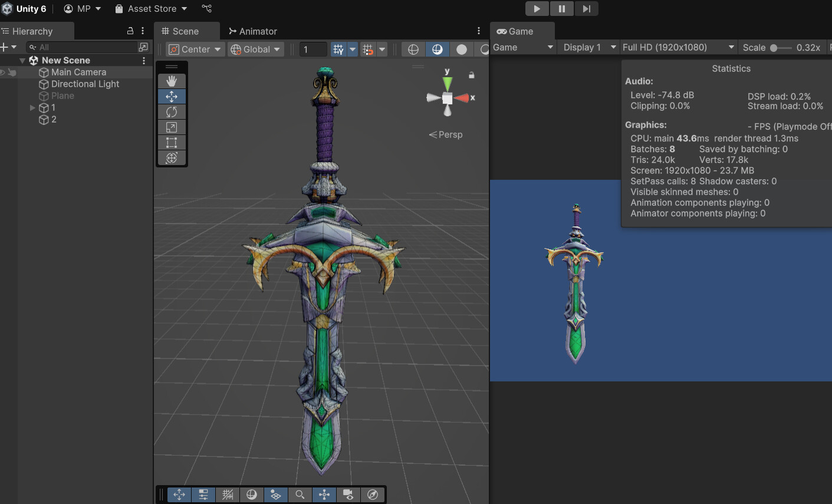Toggle grid visibility in Scene toolbar

click(339, 49)
